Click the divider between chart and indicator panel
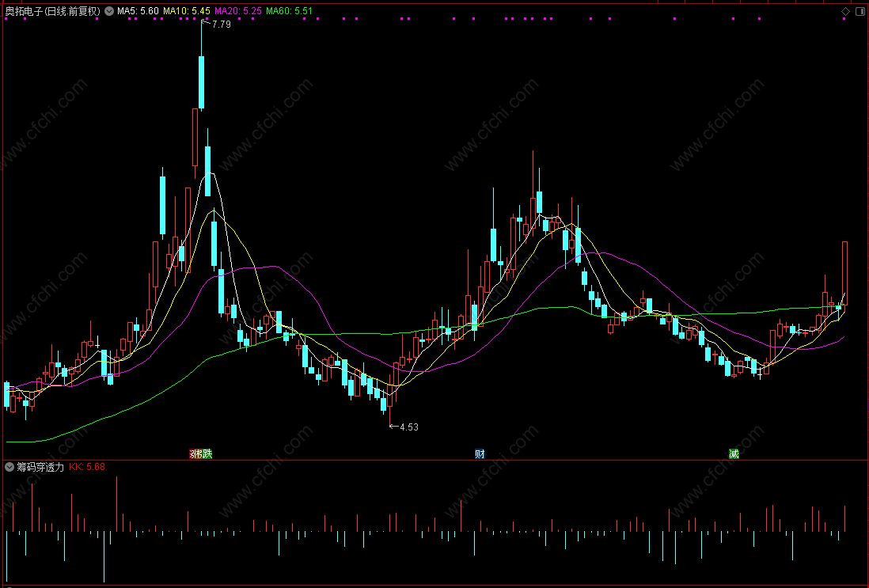This screenshot has height=588, width=869. (434, 460)
